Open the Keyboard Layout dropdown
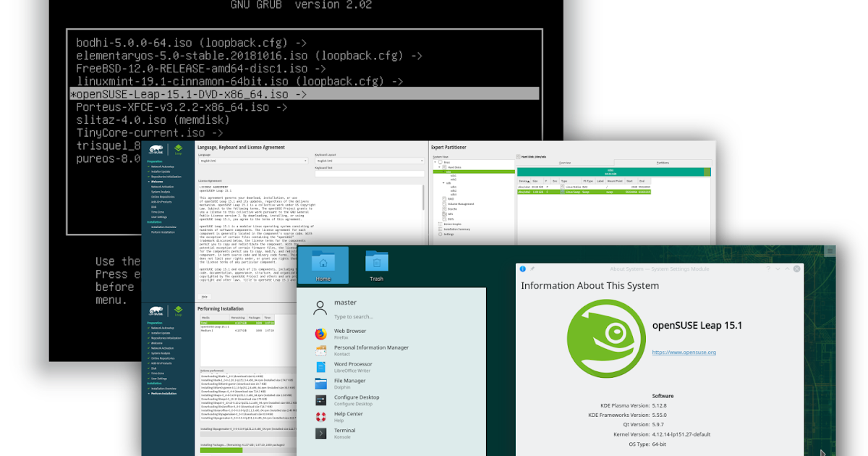The height and width of the screenshot is (456, 868). coord(370,161)
